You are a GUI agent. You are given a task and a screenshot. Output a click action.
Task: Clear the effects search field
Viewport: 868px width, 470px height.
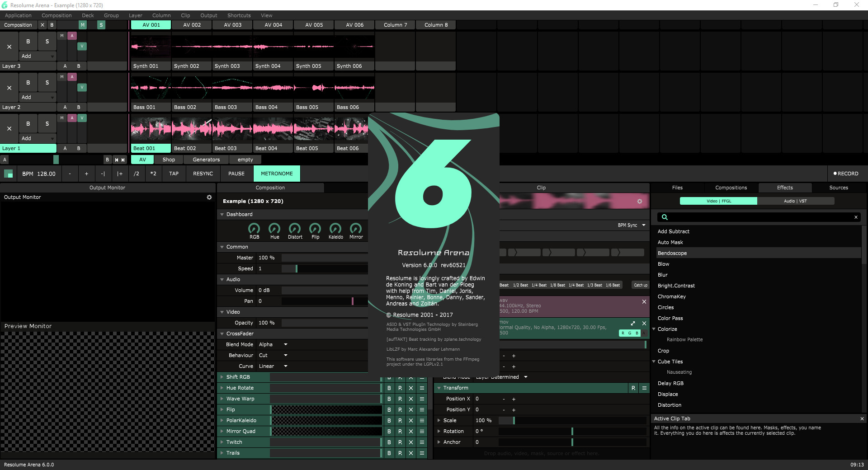856,217
